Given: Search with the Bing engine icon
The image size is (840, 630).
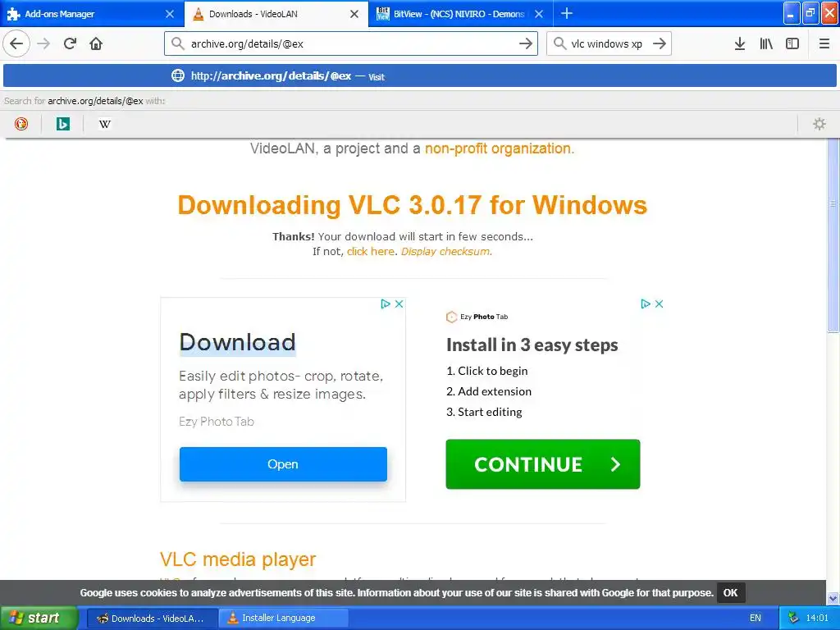Looking at the screenshot, I should 62,125.
